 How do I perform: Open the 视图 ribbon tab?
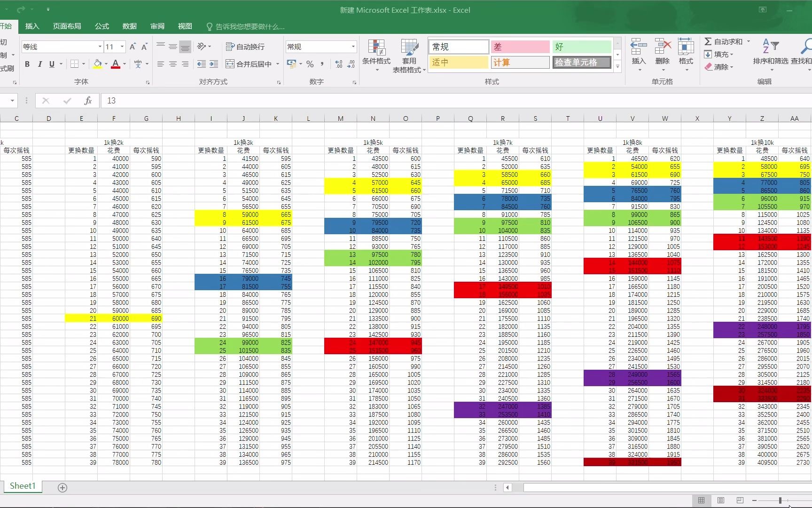[x=185, y=26]
